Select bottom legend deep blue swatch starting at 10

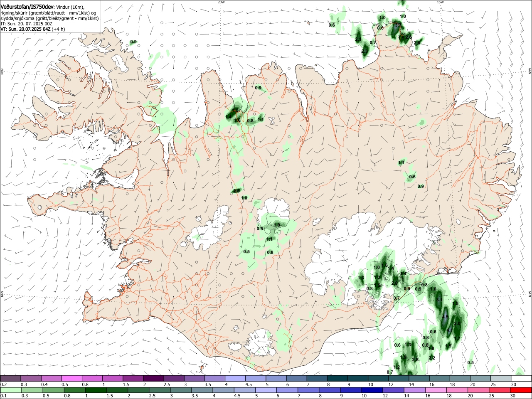pos(372,390)
